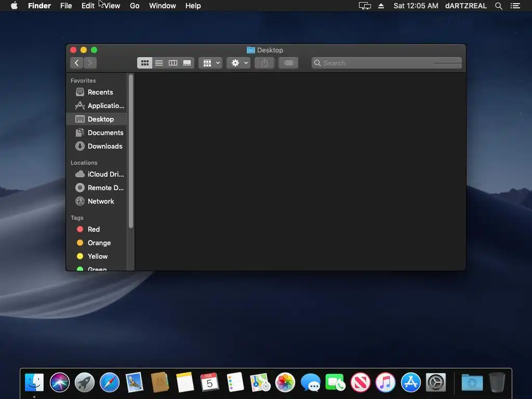Click the screen mirroring menu bar icon
The width and height of the screenshot is (532, 399).
(365, 6)
